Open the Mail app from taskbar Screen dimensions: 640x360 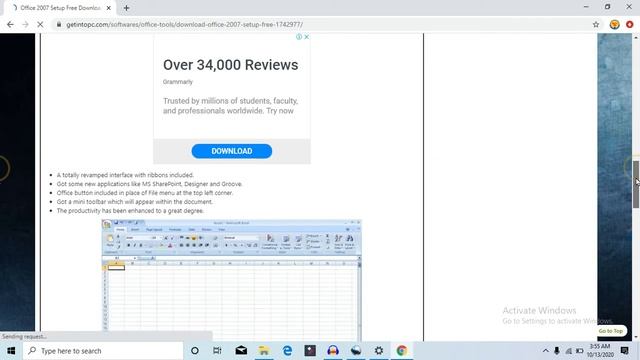241,351
